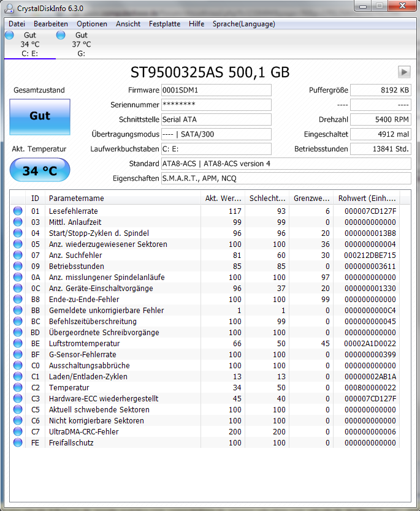Open the Optionen menu
420x511 pixels.
[92, 24]
